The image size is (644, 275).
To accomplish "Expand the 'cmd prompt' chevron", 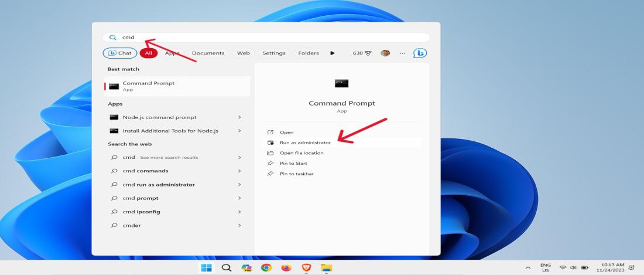I will coord(239,198).
